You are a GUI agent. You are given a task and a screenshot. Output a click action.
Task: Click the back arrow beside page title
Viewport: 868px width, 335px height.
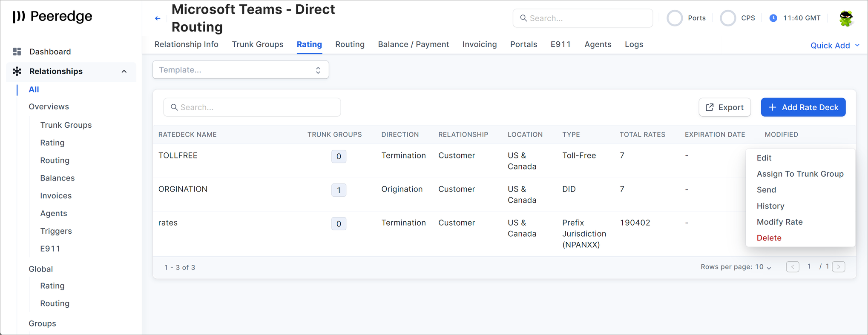click(158, 18)
